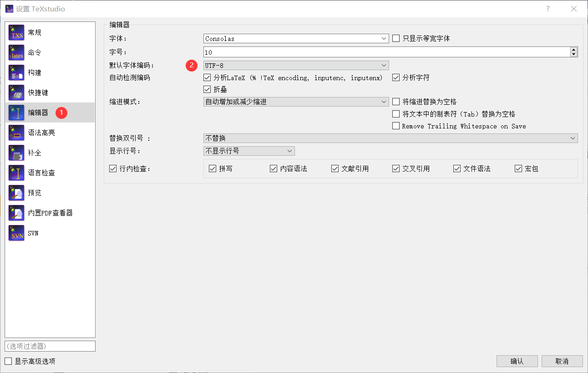
Task: Click the 默认字体编码 label
Action: click(132, 66)
